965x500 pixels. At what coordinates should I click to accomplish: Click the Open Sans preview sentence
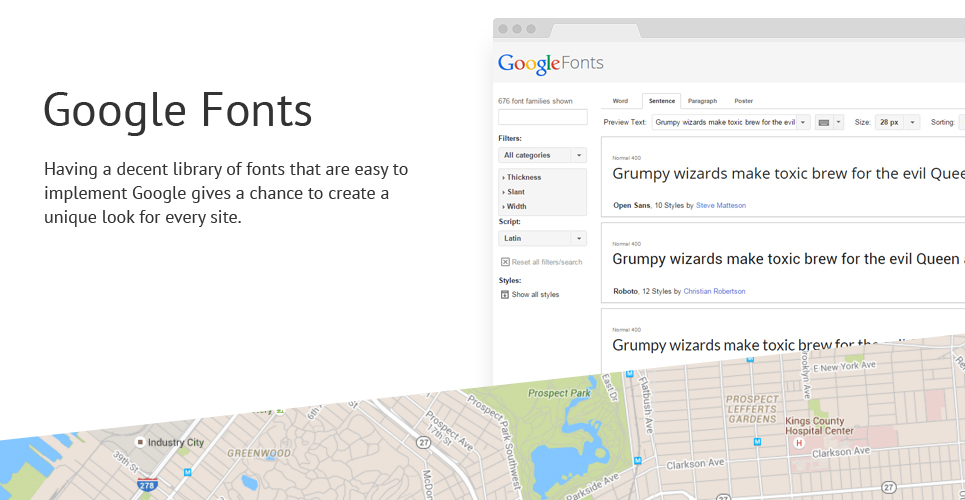pyautogui.click(x=788, y=174)
